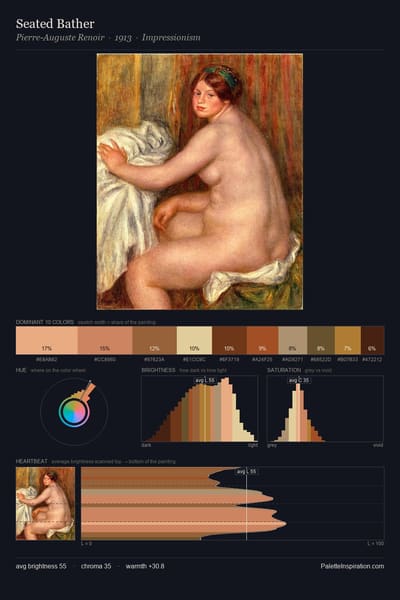Select the olive brown 8% swatch

[x=321, y=340]
